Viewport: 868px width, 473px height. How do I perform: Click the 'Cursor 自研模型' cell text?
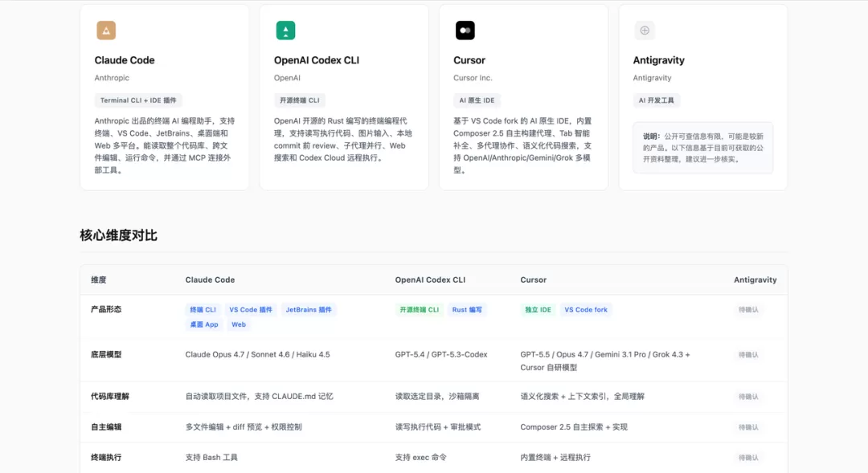coord(549,367)
